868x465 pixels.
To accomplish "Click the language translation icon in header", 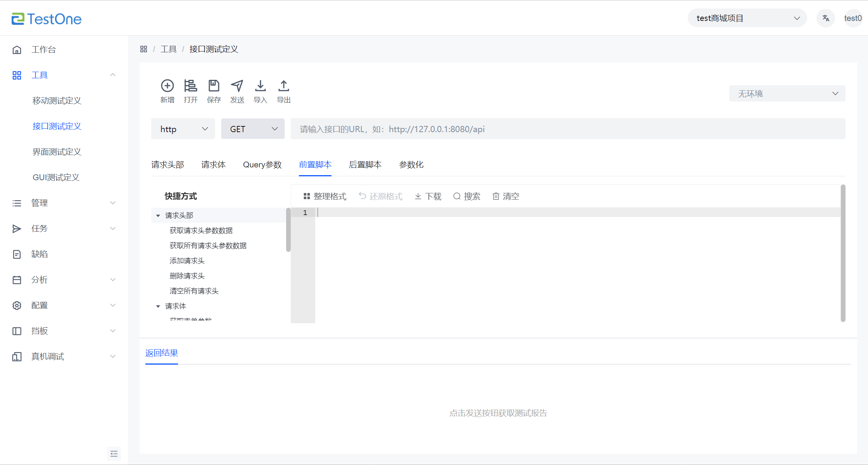I will (x=825, y=18).
